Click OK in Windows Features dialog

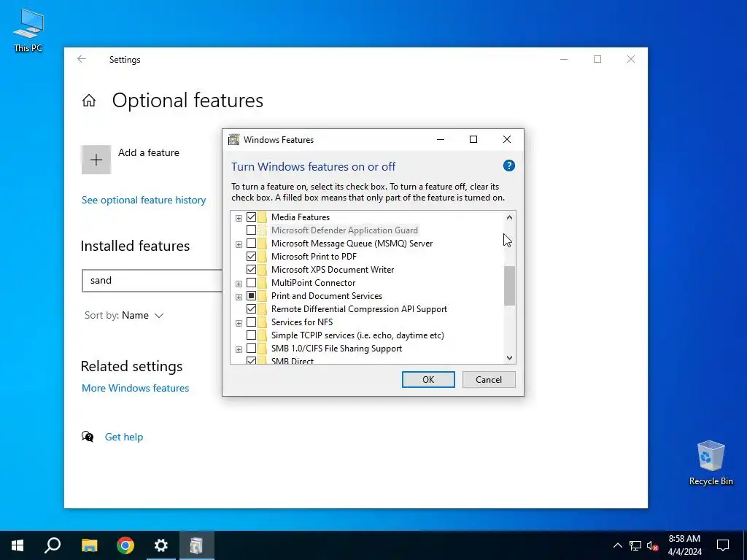point(428,379)
